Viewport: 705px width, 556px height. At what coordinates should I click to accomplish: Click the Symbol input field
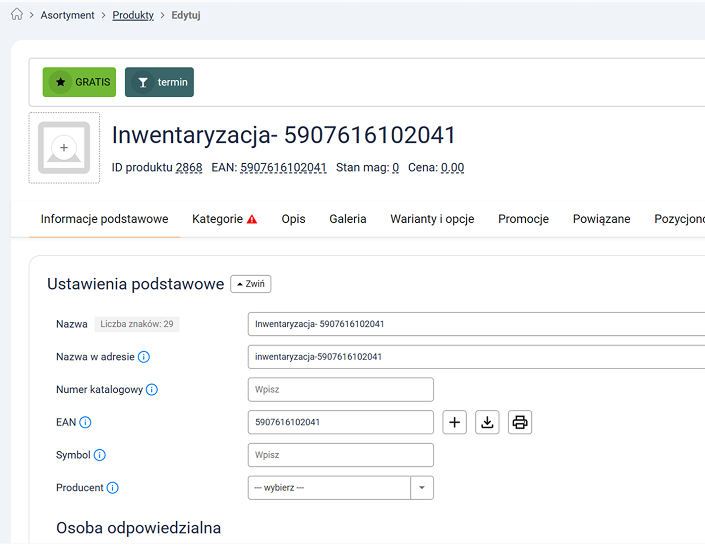point(340,455)
